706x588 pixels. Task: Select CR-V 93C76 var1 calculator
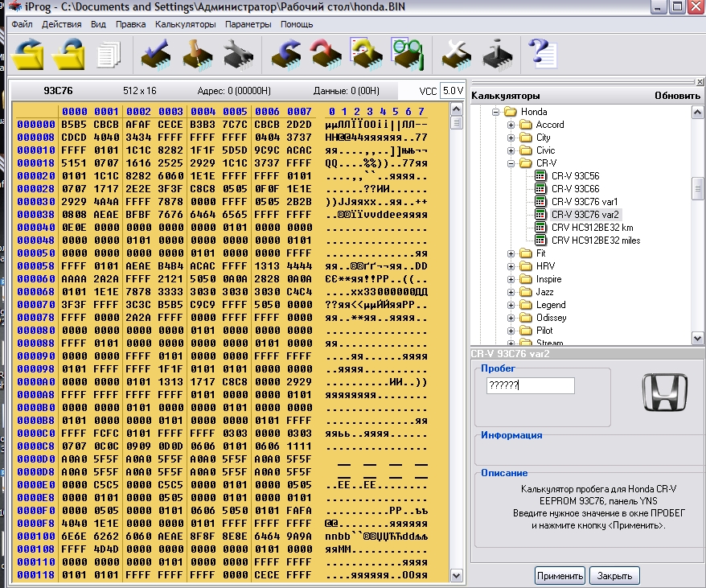pos(585,202)
